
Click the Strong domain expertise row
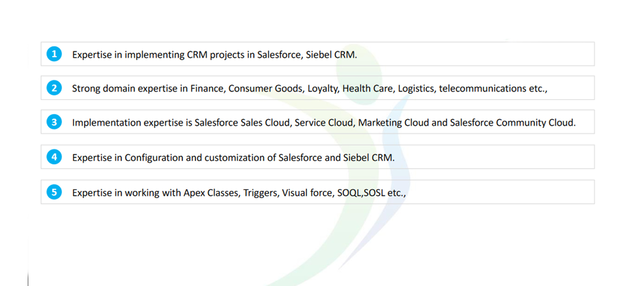pyautogui.click(x=317, y=88)
